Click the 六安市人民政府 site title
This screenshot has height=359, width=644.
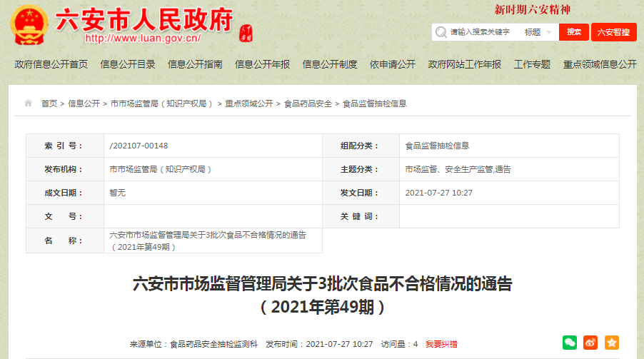144,20
